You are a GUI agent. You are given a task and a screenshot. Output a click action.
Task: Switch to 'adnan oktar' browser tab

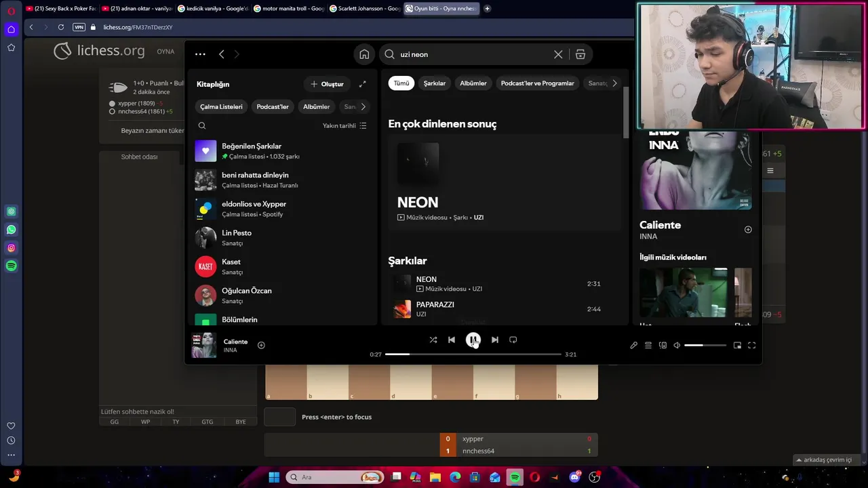tap(137, 9)
